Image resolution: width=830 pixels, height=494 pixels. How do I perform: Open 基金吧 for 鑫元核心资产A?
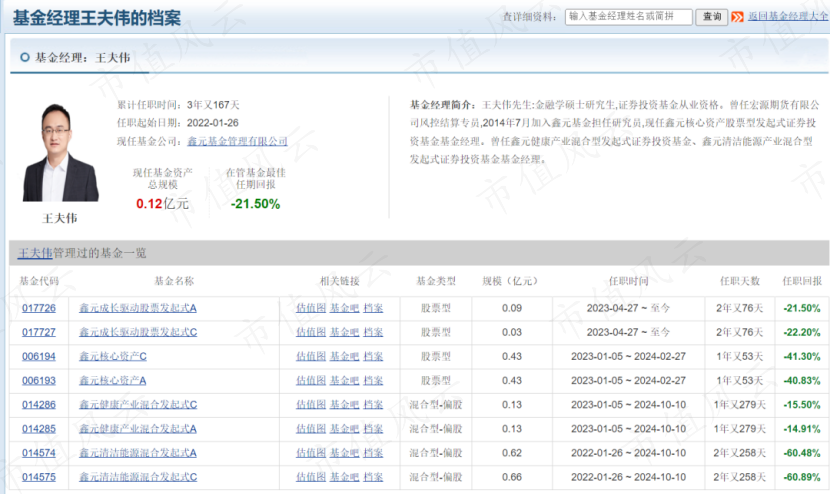(x=345, y=381)
